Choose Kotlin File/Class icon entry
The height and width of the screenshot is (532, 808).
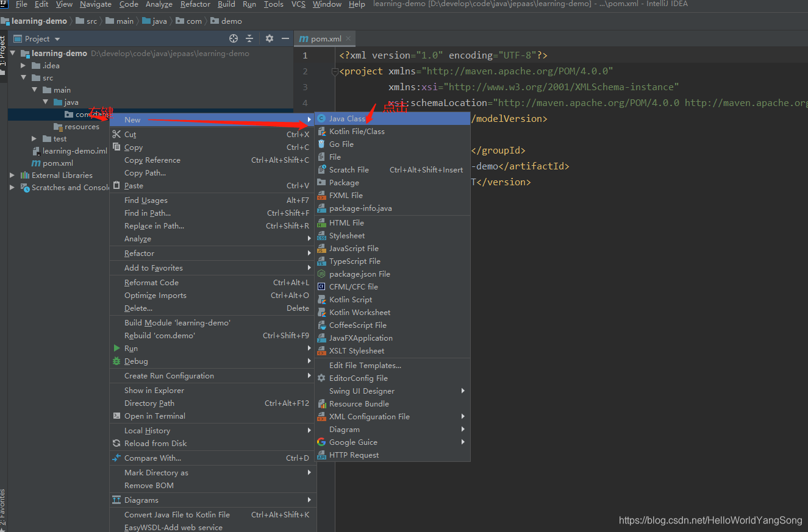pos(321,131)
